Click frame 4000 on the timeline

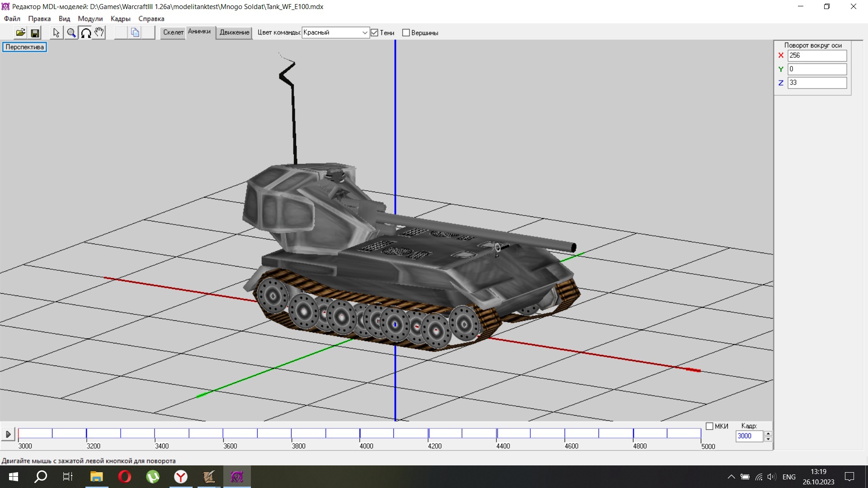click(x=360, y=434)
